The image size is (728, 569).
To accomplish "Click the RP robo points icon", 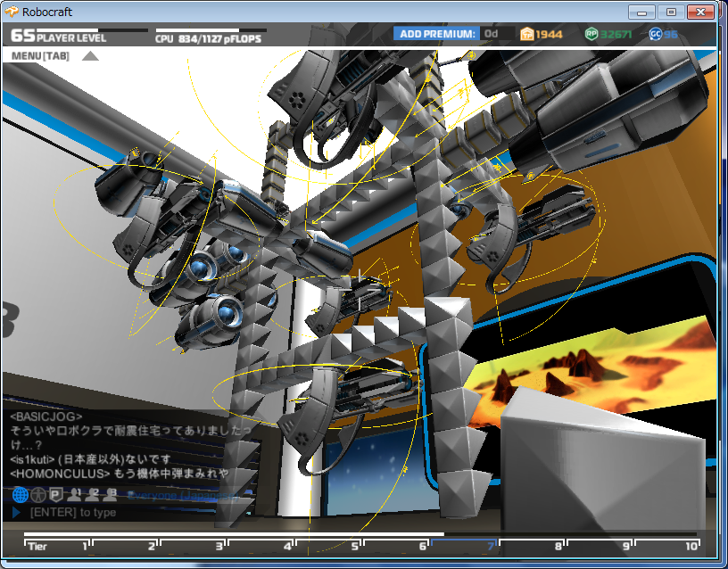I will [591, 34].
